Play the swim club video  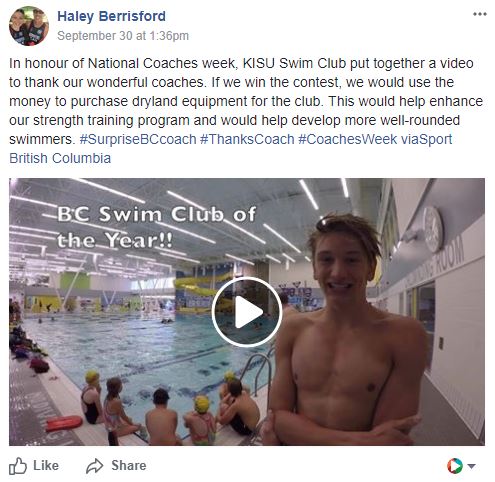(247, 312)
